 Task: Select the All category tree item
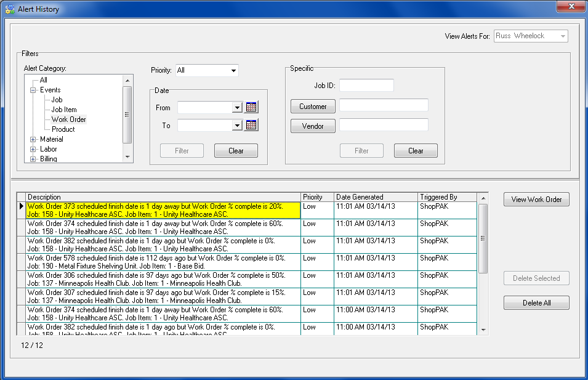pyautogui.click(x=44, y=80)
